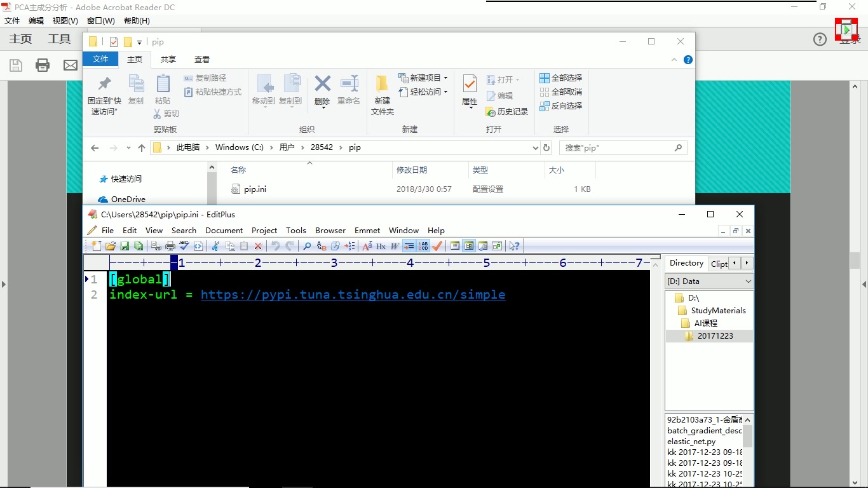
Task: Click Explorer up-one-level arrow
Action: pos(141,147)
